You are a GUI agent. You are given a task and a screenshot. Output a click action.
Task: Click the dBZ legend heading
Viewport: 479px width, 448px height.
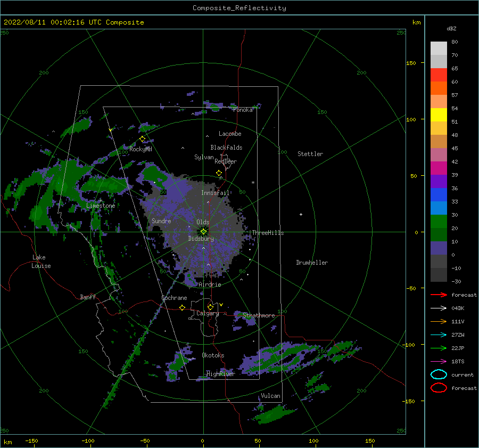point(451,28)
